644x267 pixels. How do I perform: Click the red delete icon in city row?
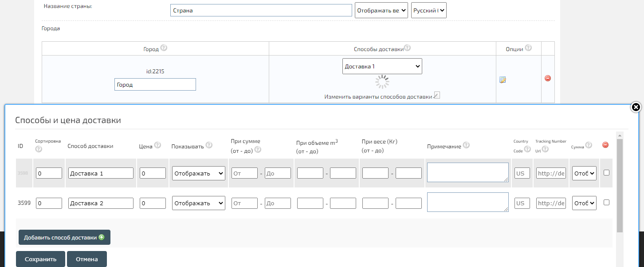click(x=547, y=78)
